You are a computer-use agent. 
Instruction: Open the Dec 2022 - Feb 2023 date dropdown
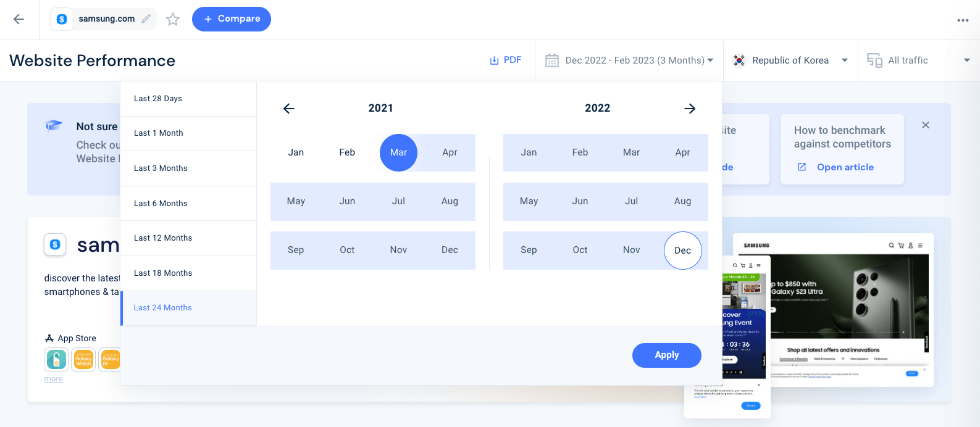click(635, 60)
